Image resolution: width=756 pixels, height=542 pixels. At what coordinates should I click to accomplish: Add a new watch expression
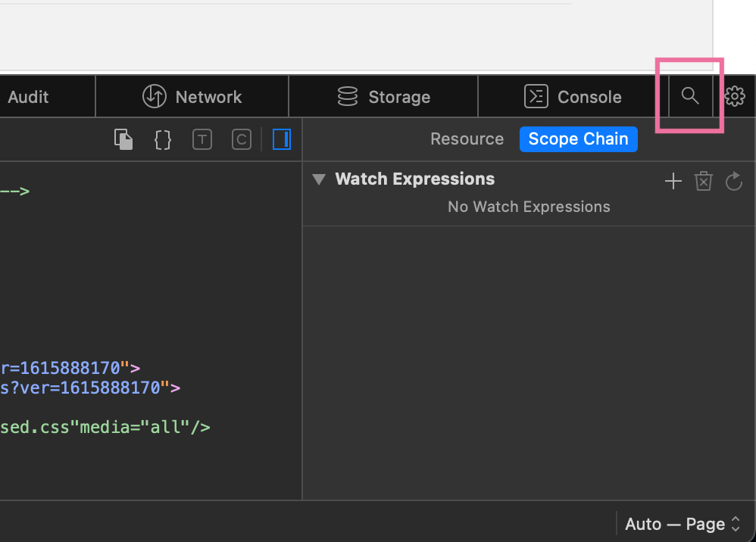[673, 181]
